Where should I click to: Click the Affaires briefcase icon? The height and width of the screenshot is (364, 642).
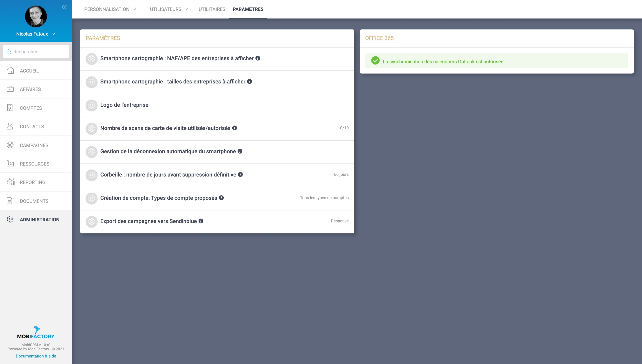[x=10, y=89]
